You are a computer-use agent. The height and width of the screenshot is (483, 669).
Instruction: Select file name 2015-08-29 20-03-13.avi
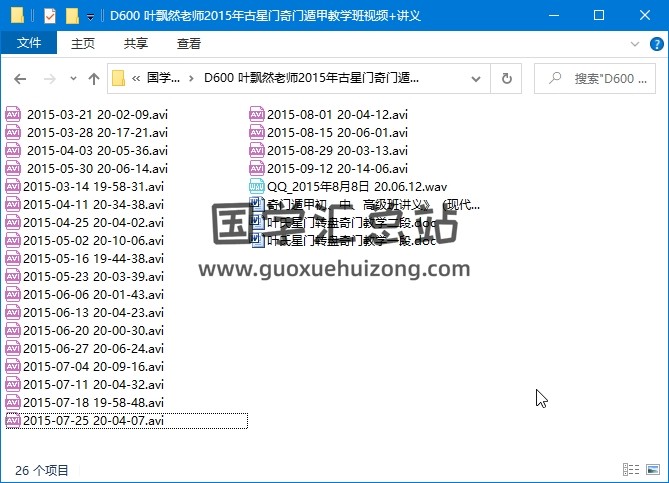point(337,150)
